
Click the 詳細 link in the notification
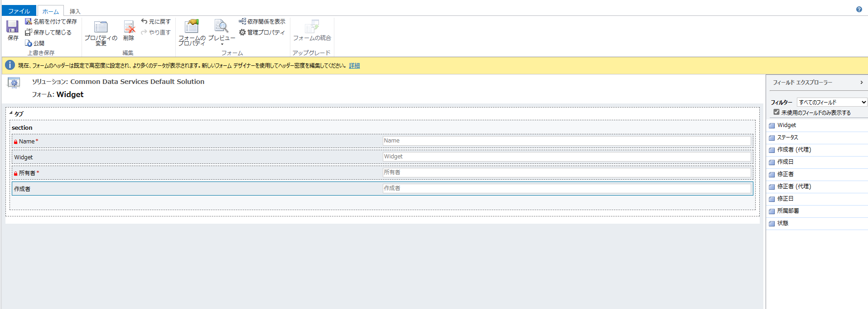click(354, 66)
